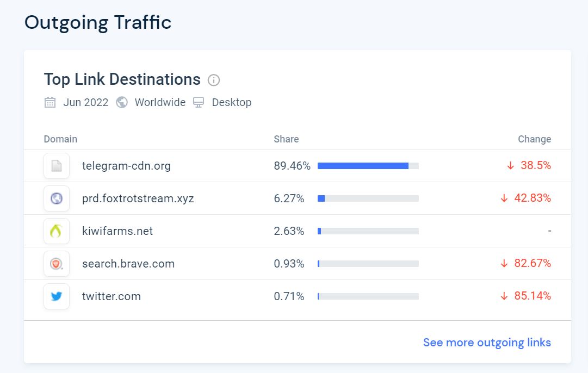The height and width of the screenshot is (373, 588).
Task: Click the Change column header
Action: click(x=534, y=139)
